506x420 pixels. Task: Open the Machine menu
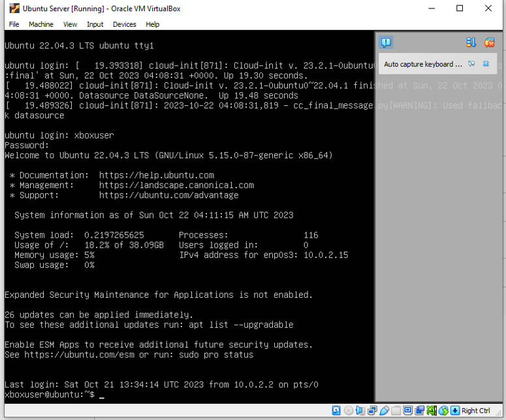point(40,24)
